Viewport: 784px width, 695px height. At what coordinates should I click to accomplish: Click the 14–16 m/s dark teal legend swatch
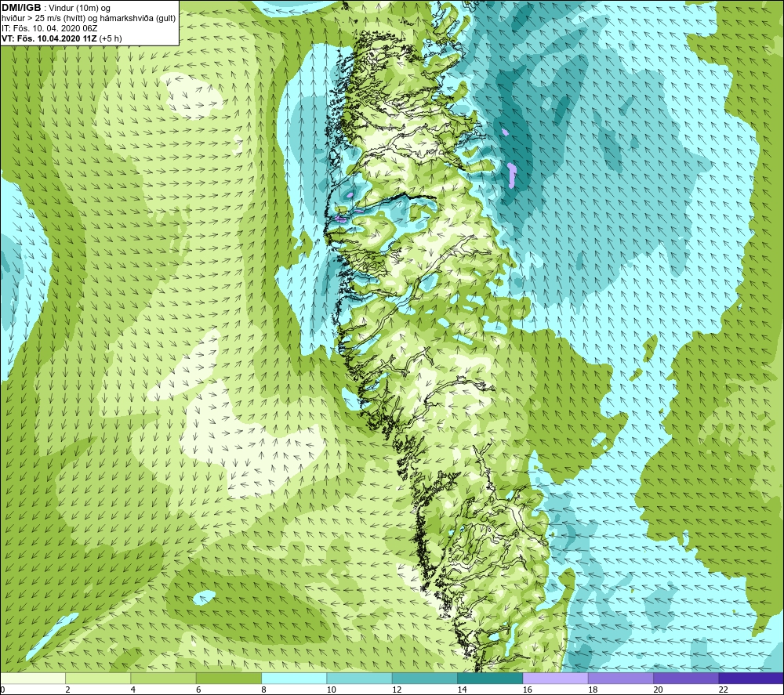click(x=490, y=678)
